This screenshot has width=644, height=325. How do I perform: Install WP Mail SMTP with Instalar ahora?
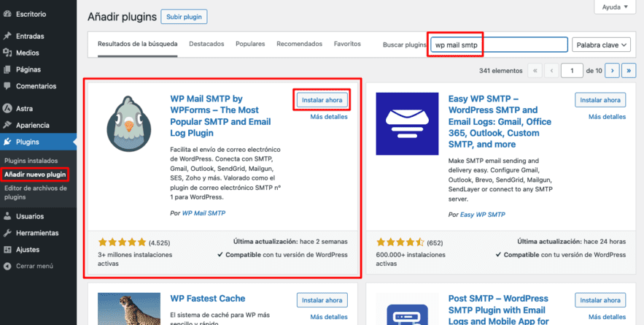point(322,99)
